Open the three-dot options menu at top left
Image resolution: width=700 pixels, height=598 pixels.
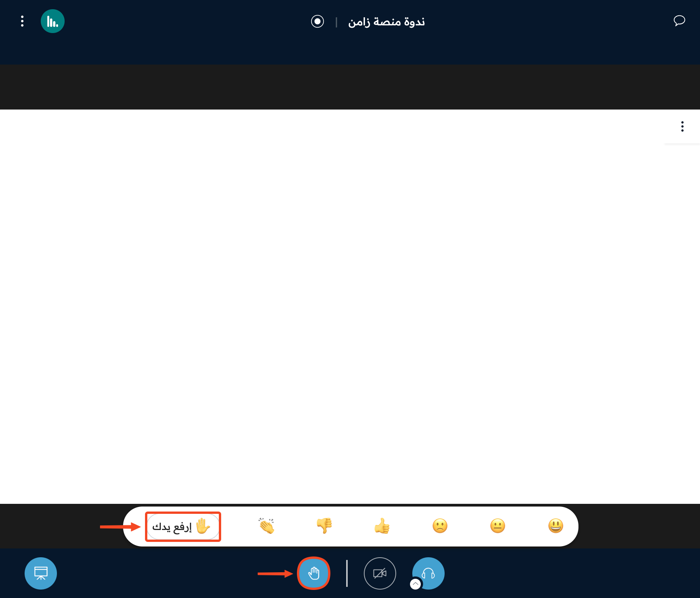click(22, 21)
